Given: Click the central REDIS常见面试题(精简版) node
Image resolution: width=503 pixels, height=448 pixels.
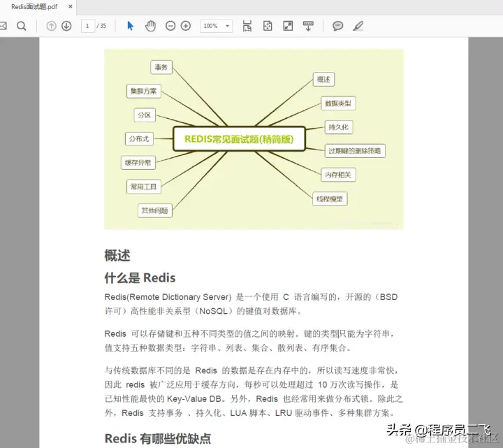Looking at the screenshot, I should [x=239, y=138].
